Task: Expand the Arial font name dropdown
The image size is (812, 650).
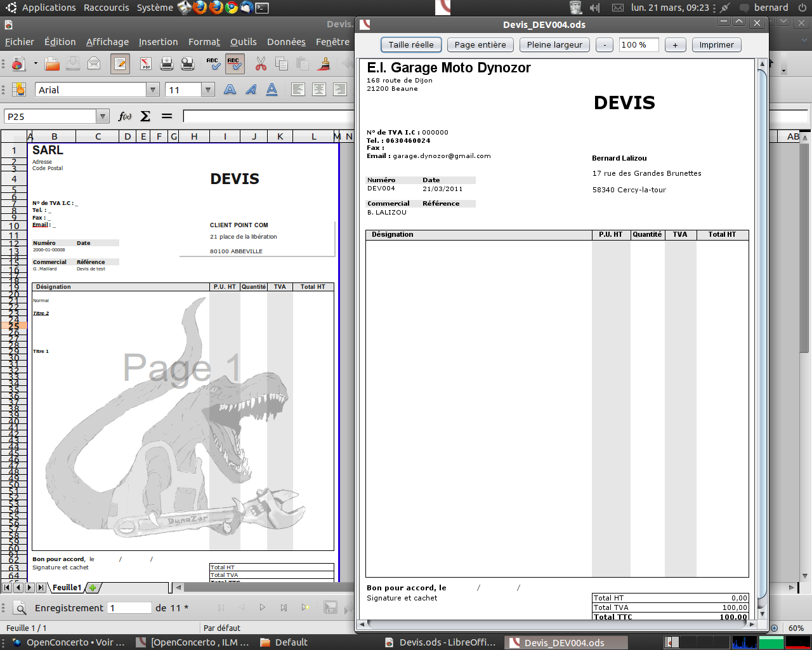Action: tap(152, 90)
